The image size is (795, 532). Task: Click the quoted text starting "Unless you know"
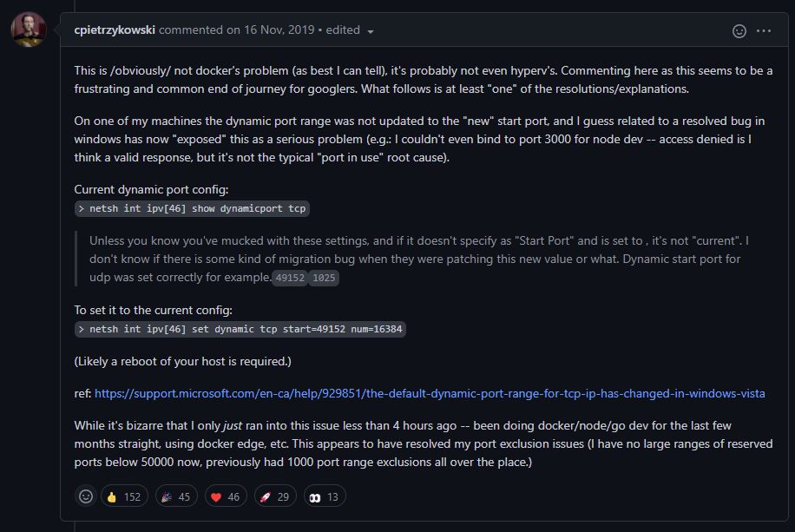click(417, 249)
